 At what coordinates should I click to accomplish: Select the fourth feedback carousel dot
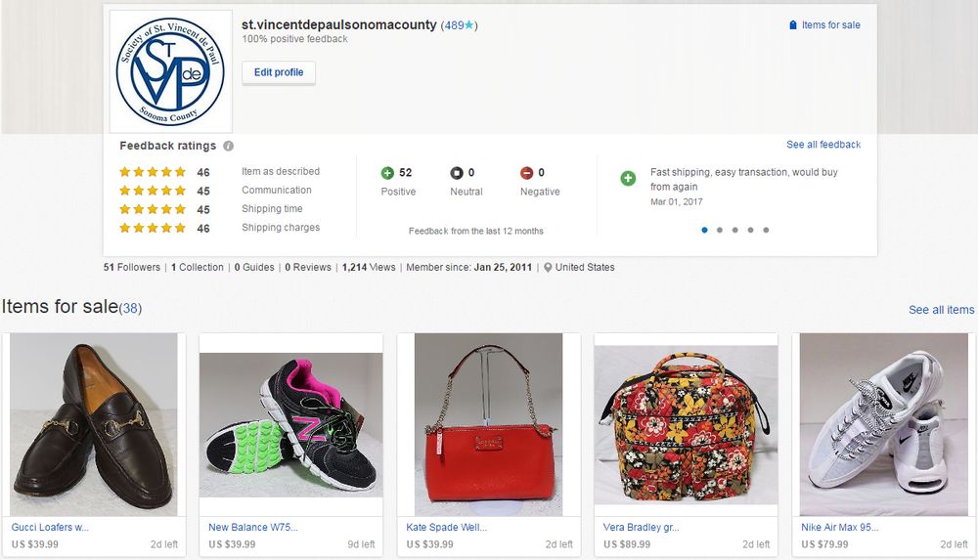[x=750, y=230]
